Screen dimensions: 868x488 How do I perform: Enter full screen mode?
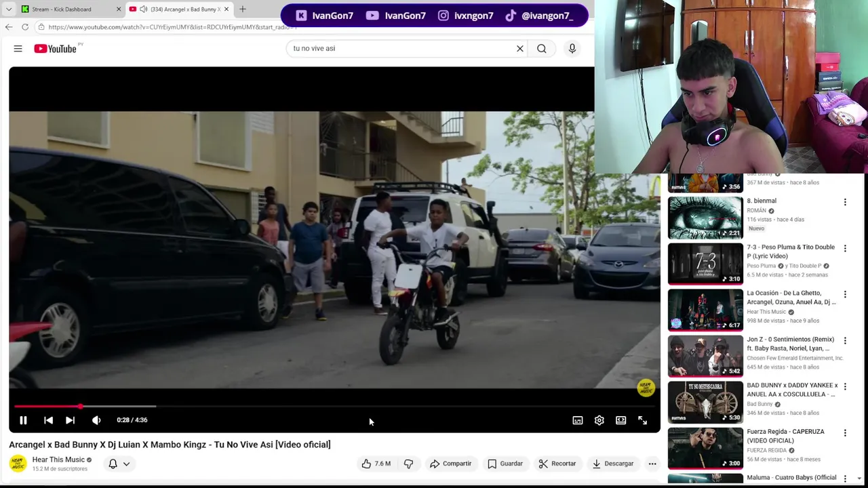click(643, 420)
